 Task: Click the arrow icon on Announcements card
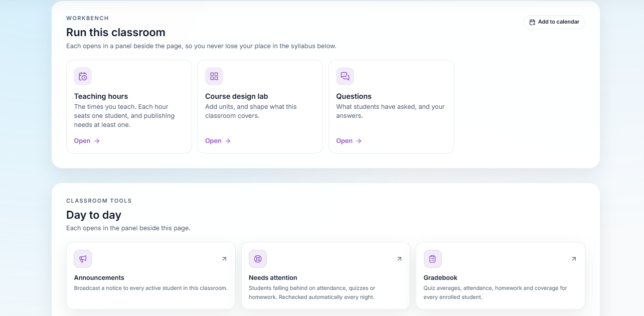(224, 259)
